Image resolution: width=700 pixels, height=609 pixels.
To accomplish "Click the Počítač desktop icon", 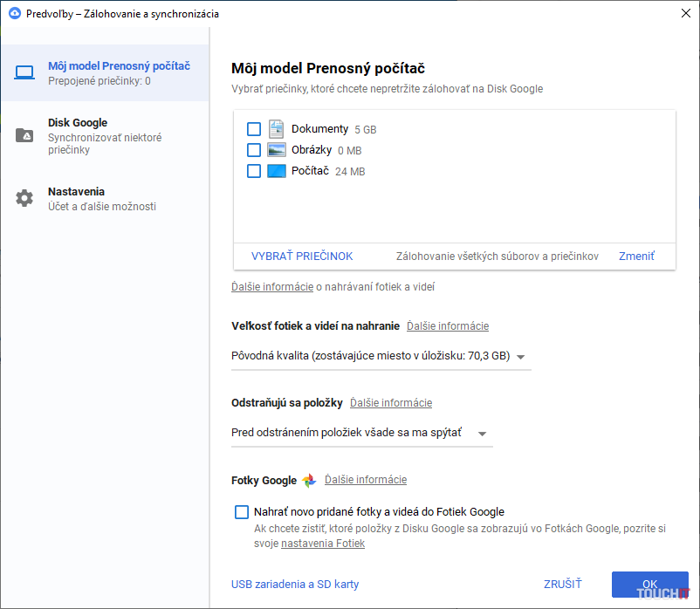I will click(277, 171).
